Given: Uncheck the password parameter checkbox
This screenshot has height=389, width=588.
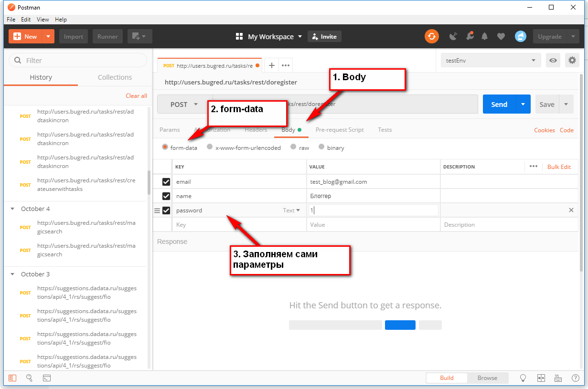Looking at the screenshot, I should (166, 210).
